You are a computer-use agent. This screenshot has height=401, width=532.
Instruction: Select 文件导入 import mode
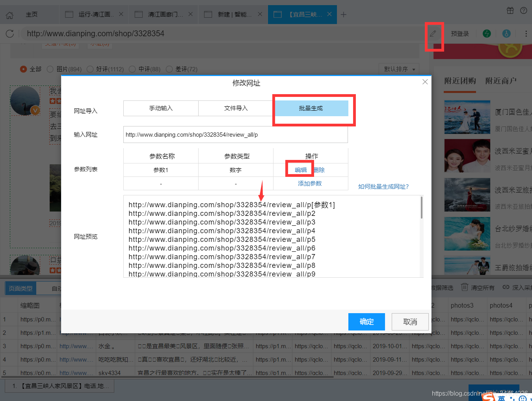click(x=236, y=108)
